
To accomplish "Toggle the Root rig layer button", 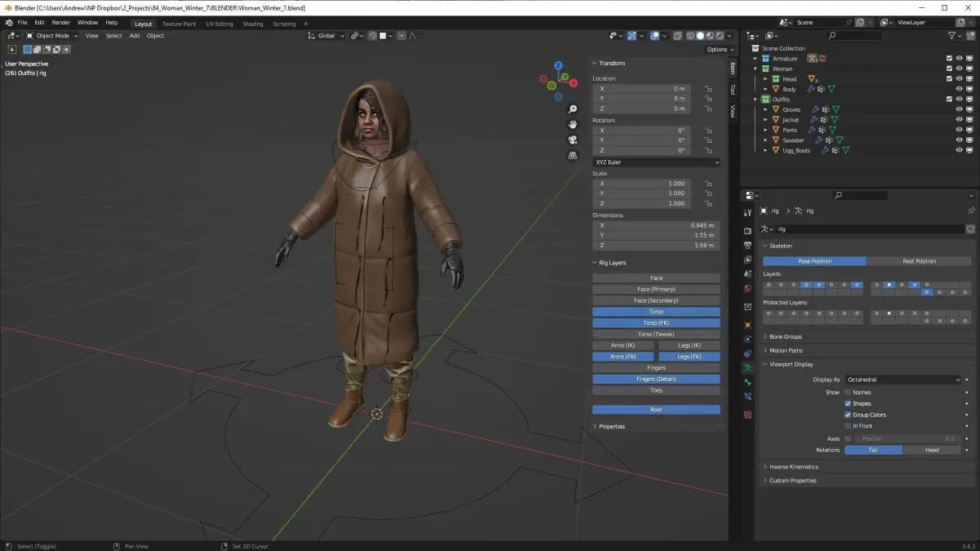I will [x=657, y=410].
